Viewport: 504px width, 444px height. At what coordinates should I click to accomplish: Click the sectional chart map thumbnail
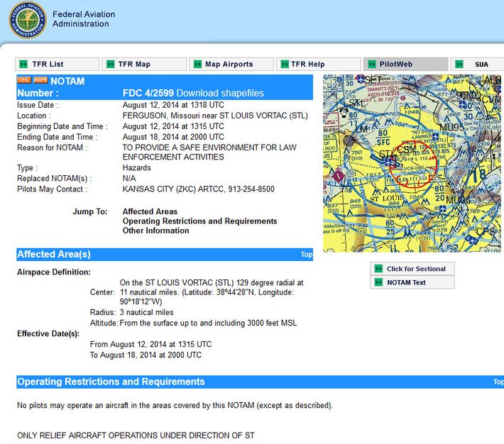point(412,163)
